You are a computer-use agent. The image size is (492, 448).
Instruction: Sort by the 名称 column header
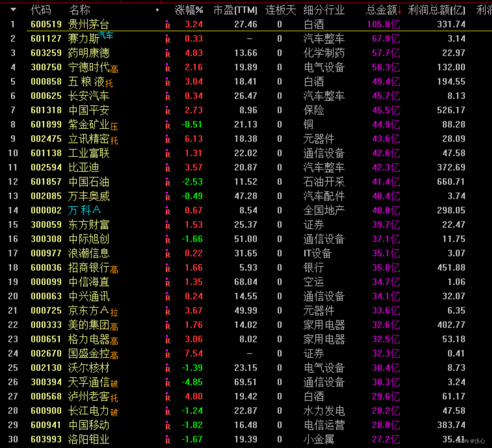tap(79, 10)
